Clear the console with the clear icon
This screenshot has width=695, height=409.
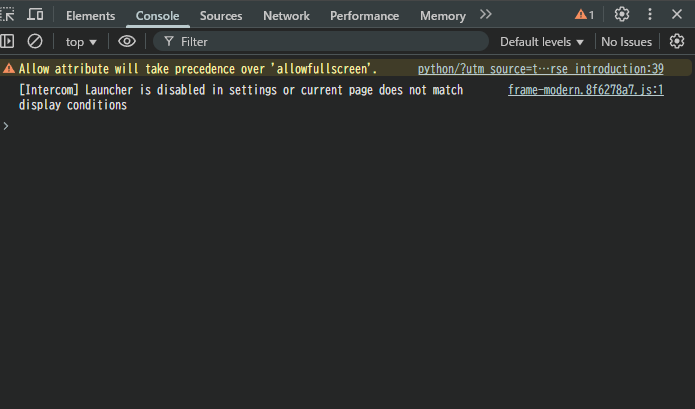(x=35, y=41)
